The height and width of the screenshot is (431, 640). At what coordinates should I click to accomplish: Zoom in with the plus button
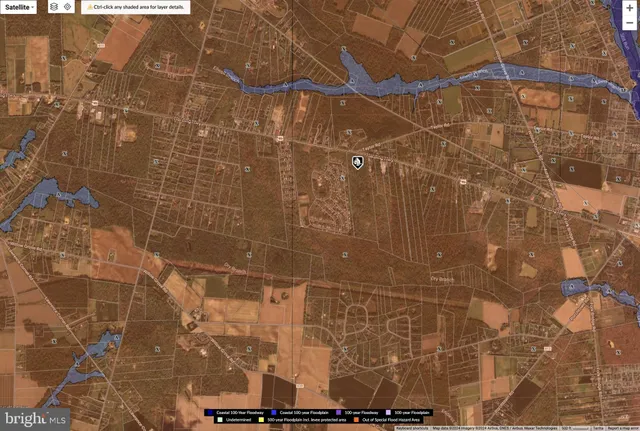click(x=629, y=7)
